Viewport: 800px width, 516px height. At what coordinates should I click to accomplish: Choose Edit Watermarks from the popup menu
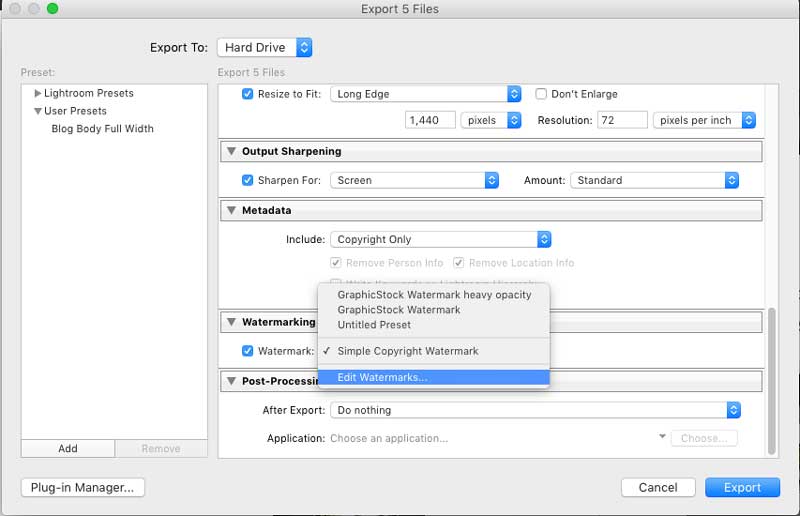pyautogui.click(x=382, y=377)
